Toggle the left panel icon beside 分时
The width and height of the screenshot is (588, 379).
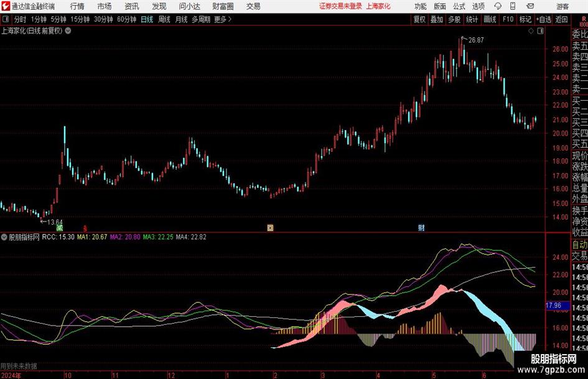pyautogui.click(x=6, y=19)
